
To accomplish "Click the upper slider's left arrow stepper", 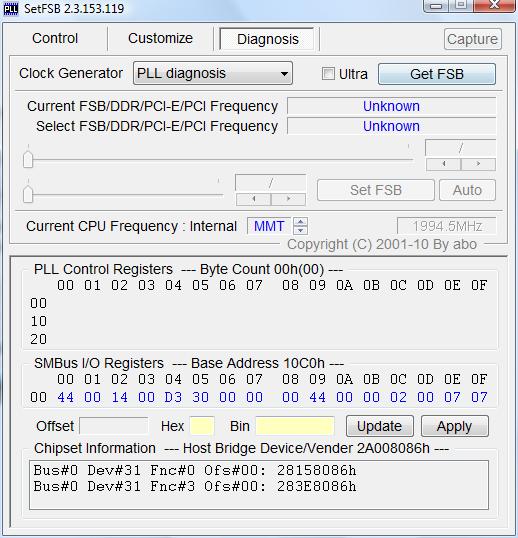I will click(x=444, y=164).
